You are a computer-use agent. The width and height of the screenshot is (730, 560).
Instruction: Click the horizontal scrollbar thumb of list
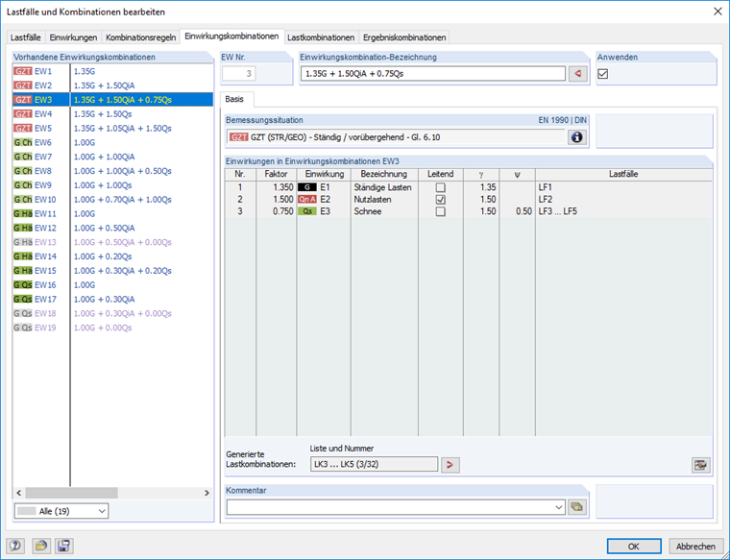click(x=71, y=493)
